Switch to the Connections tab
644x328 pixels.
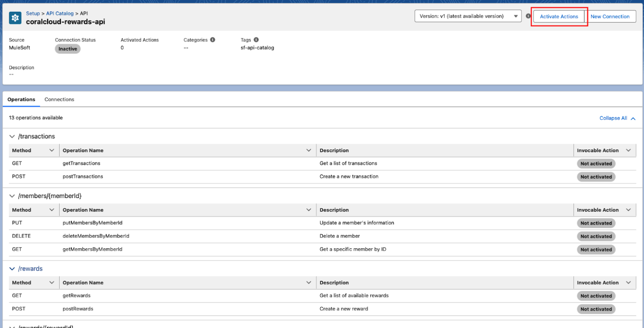(59, 99)
